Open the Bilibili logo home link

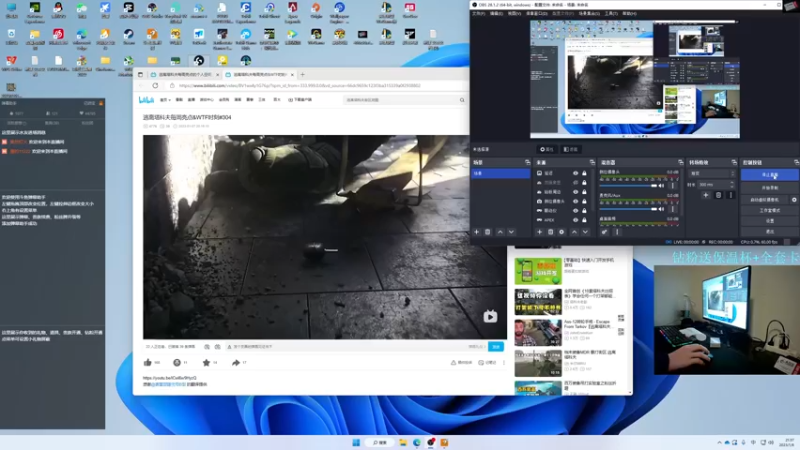click(146, 99)
